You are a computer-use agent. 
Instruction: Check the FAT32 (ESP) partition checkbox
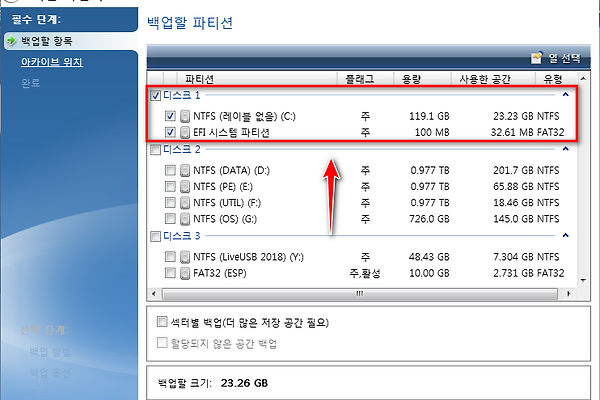[x=169, y=273]
